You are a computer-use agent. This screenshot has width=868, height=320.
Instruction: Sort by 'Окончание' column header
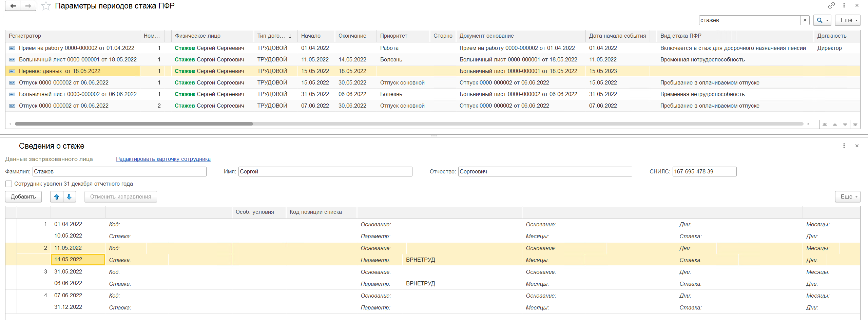click(356, 36)
